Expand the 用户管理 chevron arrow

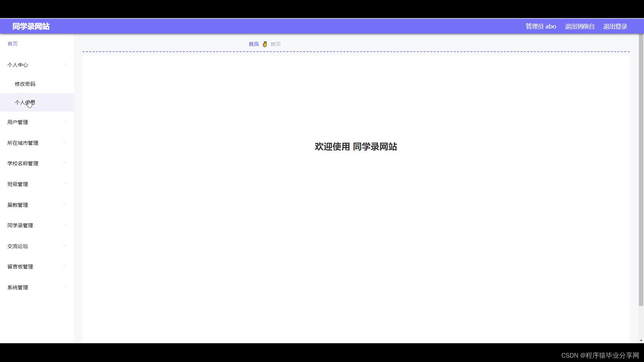click(65, 122)
